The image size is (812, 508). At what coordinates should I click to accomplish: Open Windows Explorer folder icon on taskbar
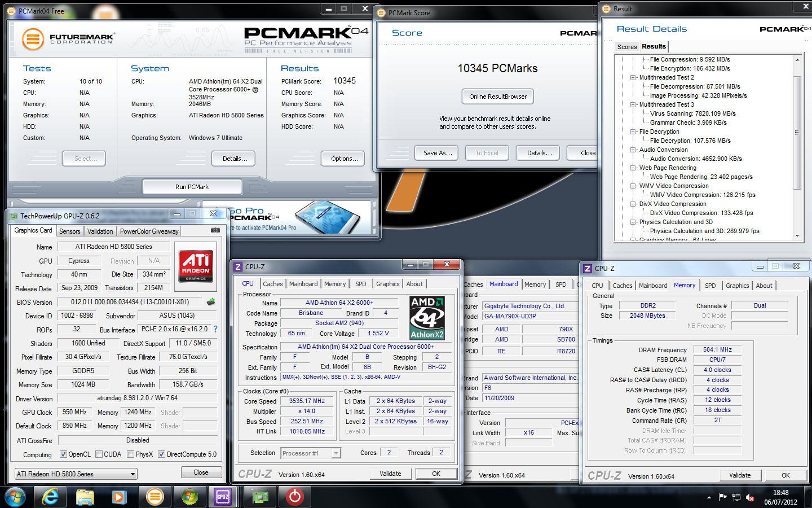(x=85, y=497)
